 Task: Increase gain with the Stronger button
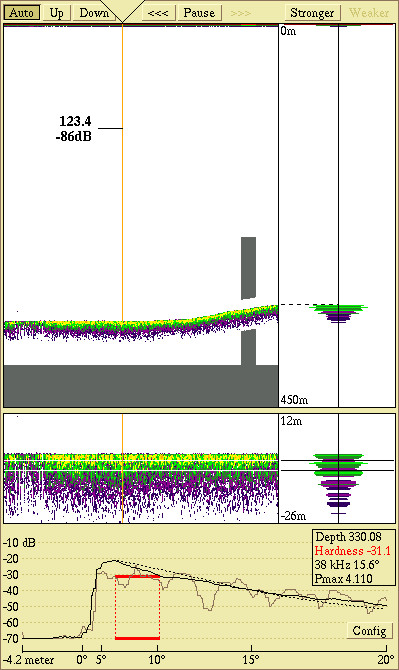pyautogui.click(x=312, y=13)
